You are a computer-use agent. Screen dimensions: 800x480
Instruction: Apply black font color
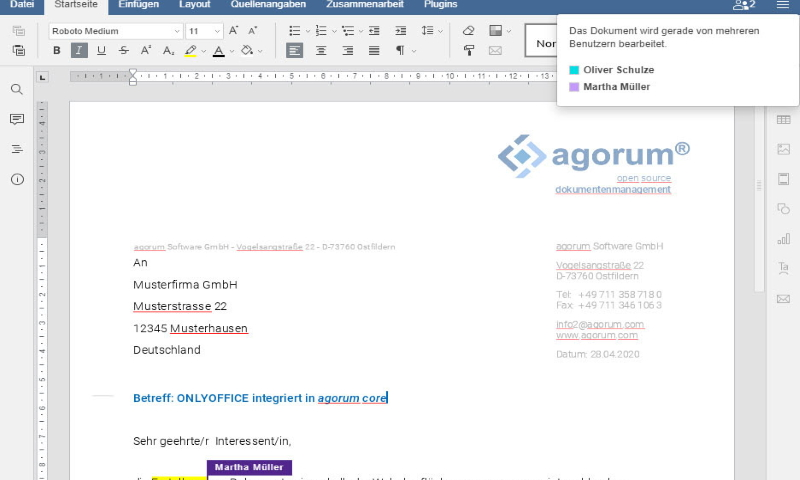click(x=218, y=50)
